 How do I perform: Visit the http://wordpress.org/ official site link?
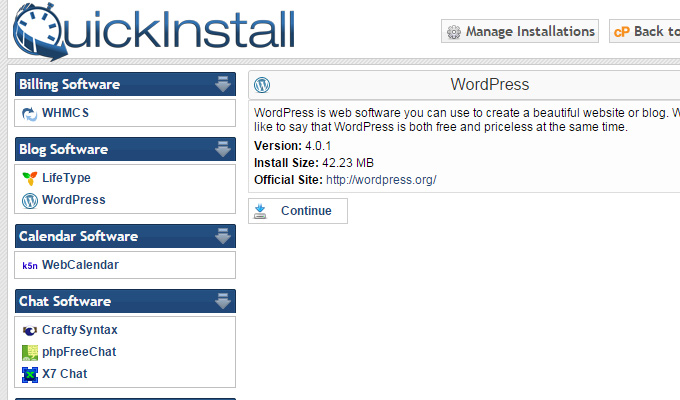[x=381, y=180]
